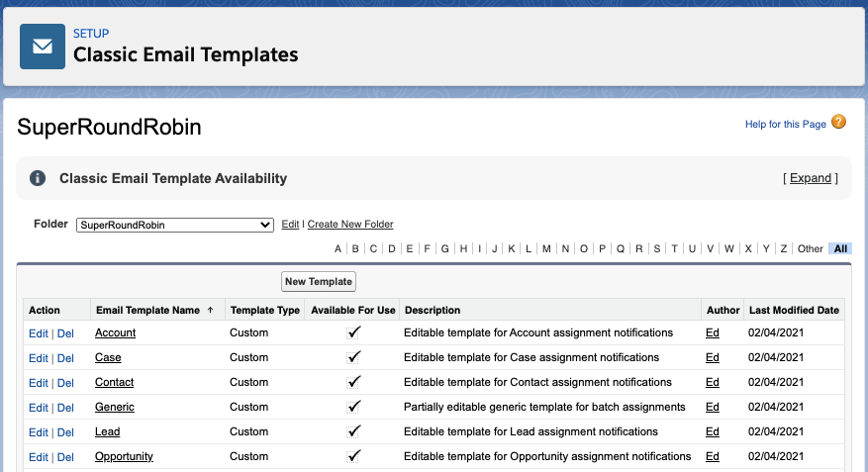The width and height of the screenshot is (868, 472).
Task: Edit the Opportunity template row
Action: (x=39, y=457)
